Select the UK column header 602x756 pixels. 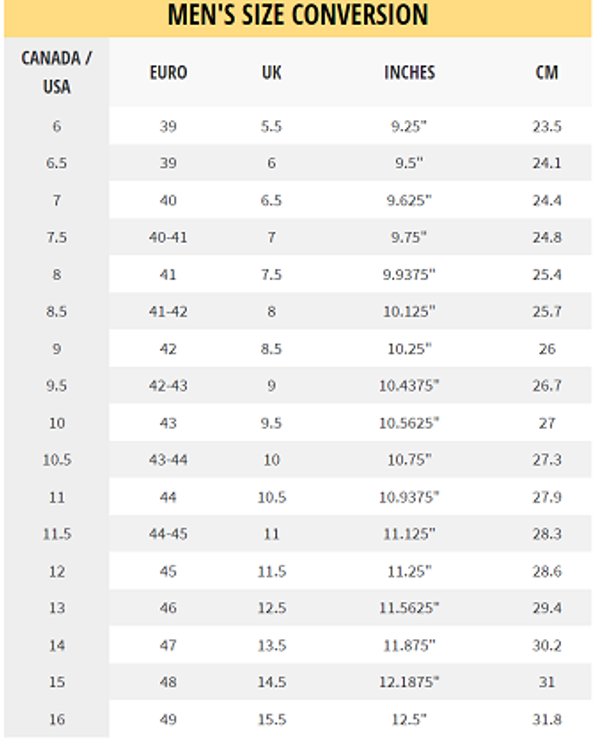(x=271, y=72)
